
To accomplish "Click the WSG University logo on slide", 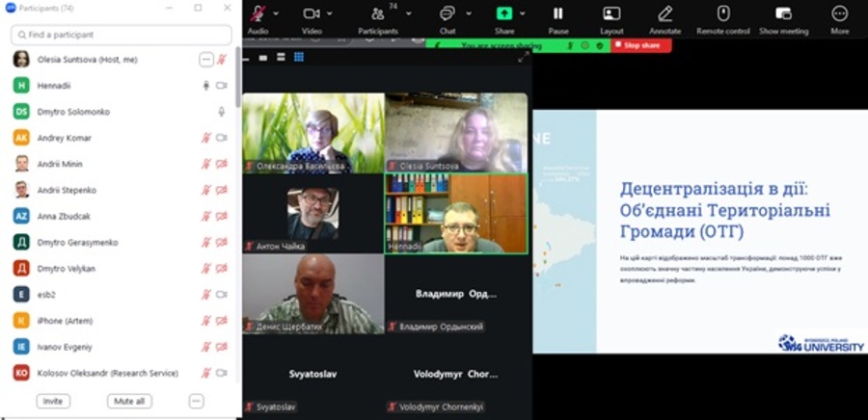I will [x=821, y=343].
